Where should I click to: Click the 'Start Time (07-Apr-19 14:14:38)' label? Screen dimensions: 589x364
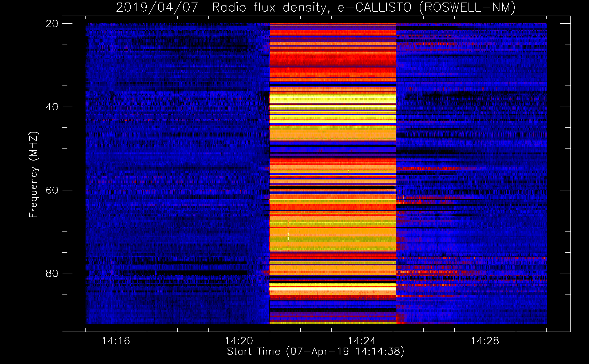(316, 351)
